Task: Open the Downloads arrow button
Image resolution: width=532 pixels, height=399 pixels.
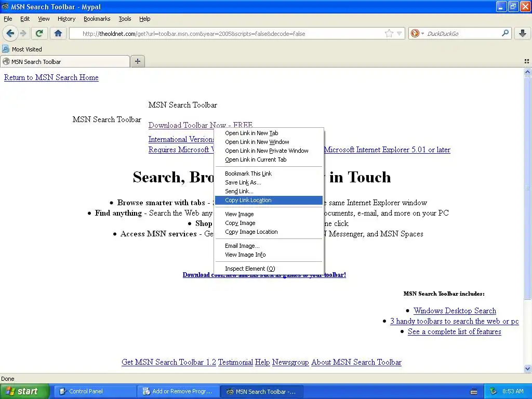Action: point(523,33)
